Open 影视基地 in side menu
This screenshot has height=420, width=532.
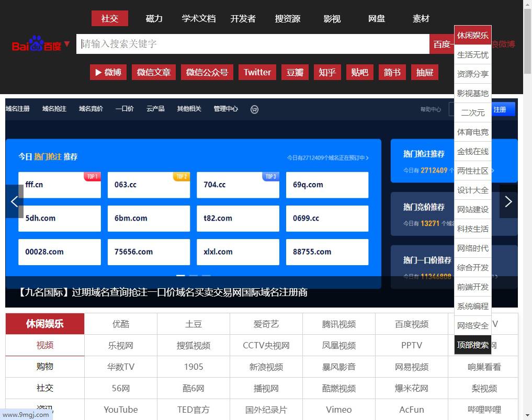click(x=472, y=93)
